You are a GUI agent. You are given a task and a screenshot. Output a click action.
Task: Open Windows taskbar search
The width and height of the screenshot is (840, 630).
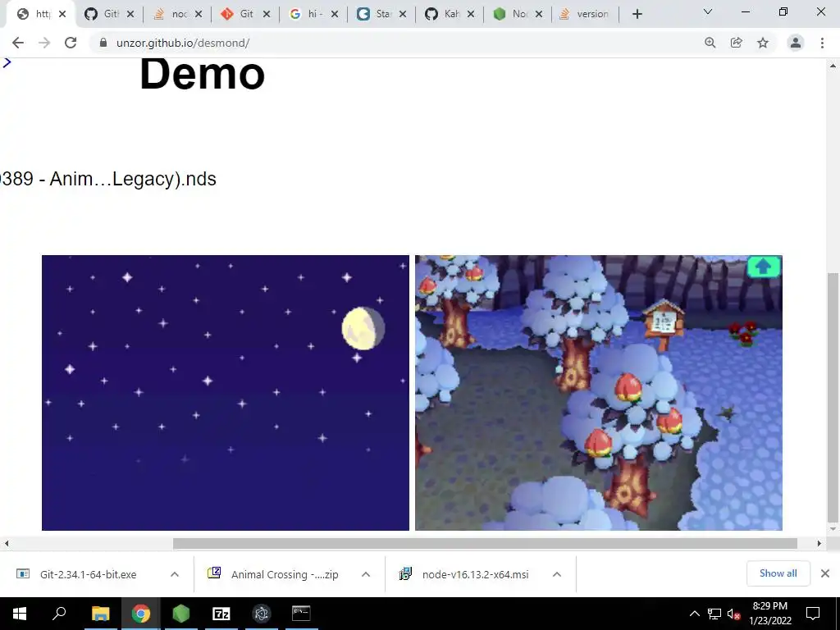pos(59,614)
